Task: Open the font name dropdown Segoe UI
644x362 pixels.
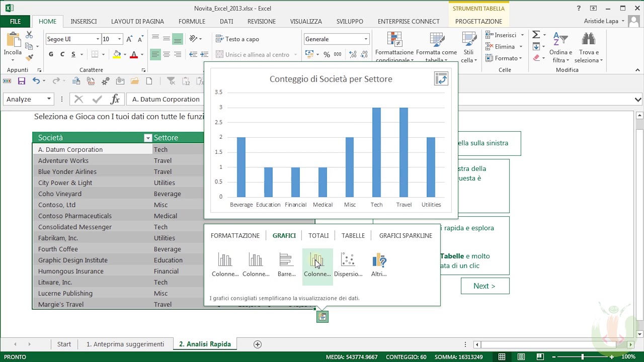Action: point(98,39)
